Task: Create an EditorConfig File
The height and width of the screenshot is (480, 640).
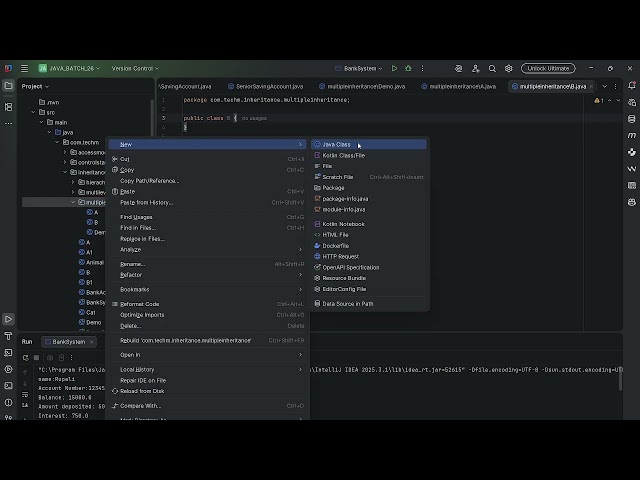Action: click(369, 289)
